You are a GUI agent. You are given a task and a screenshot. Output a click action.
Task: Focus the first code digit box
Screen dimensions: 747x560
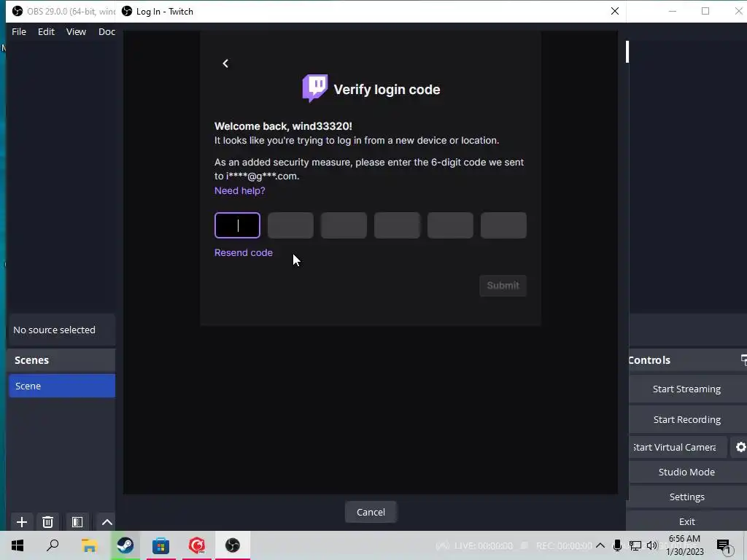(x=237, y=225)
